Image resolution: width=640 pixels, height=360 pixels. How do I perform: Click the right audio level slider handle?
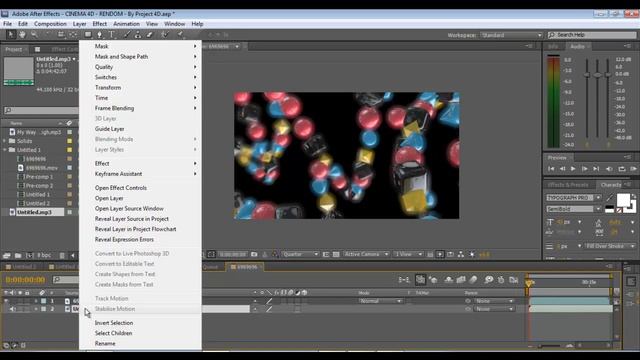tap(608, 74)
